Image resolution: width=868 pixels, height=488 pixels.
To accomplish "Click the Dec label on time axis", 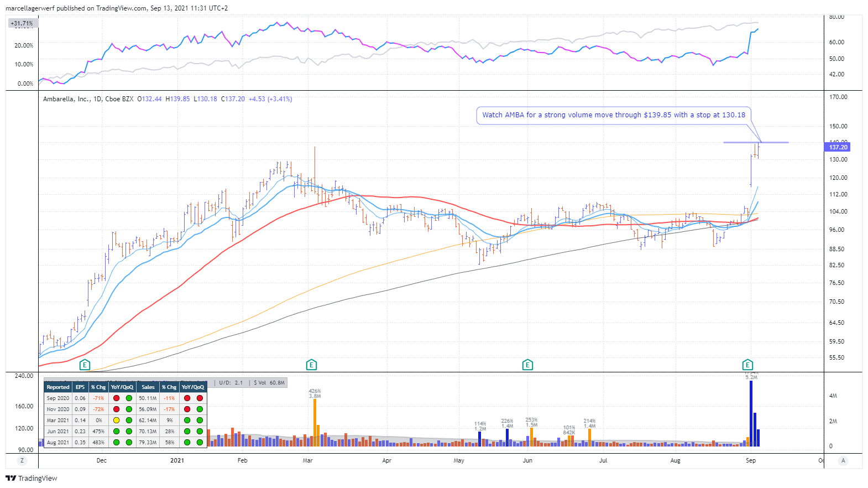I will point(102,460).
